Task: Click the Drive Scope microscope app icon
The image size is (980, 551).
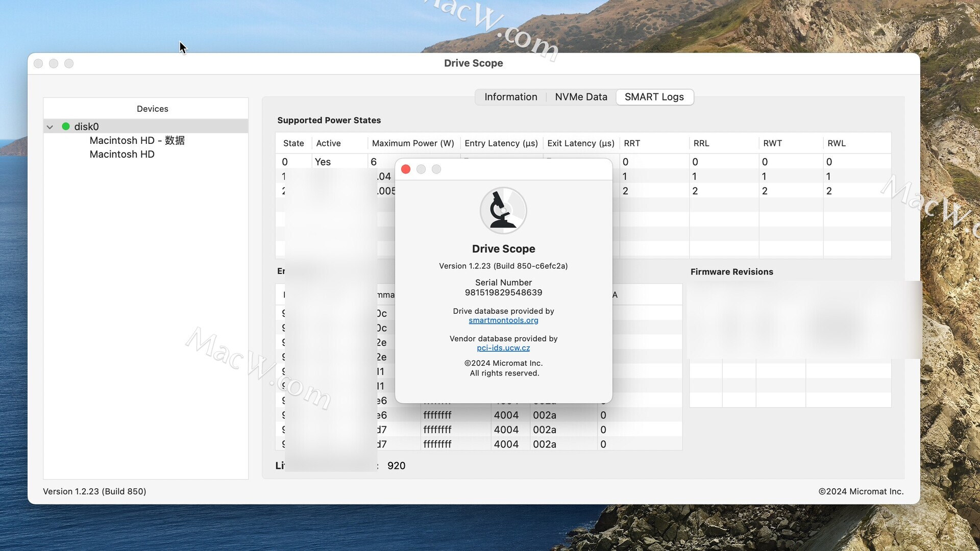Action: pos(503,210)
